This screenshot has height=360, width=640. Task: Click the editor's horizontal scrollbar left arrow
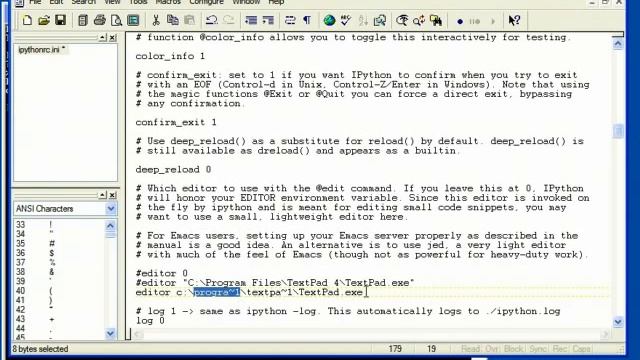pos(138,335)
